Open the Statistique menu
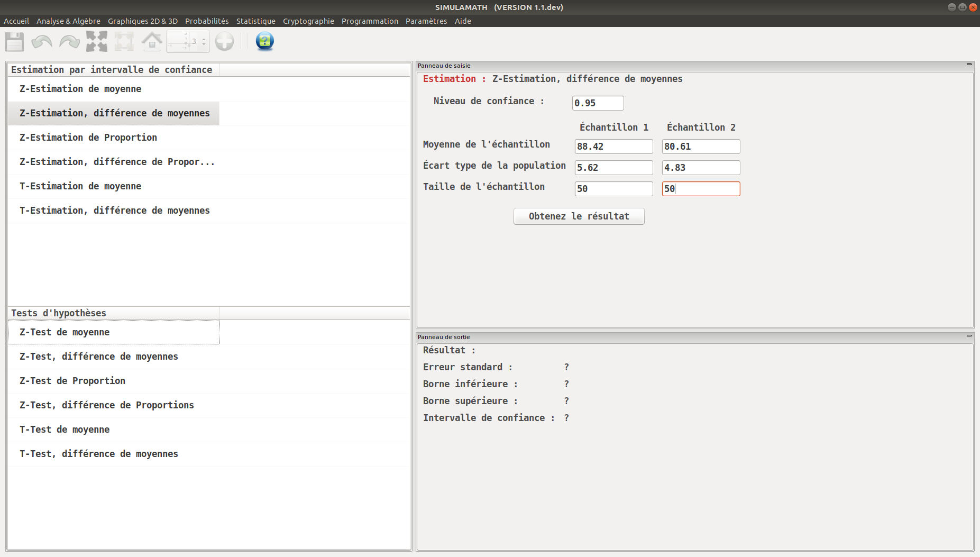The image size is (980, 557). point(256,21)
